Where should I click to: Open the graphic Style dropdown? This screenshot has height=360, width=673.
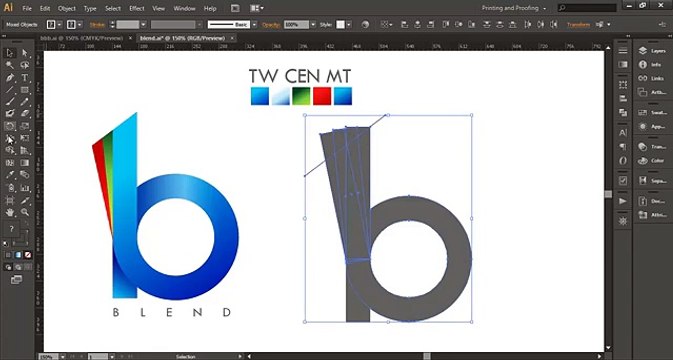(349, 25)
